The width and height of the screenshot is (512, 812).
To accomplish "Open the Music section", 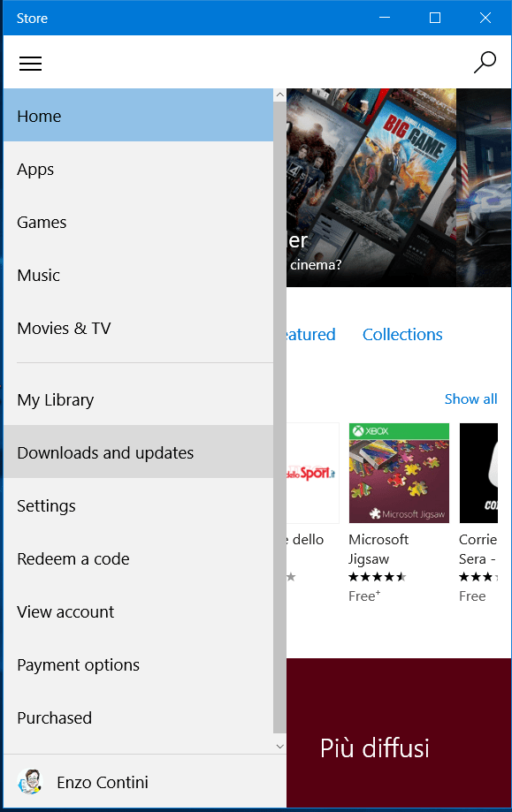I will [x=138, y=275].
